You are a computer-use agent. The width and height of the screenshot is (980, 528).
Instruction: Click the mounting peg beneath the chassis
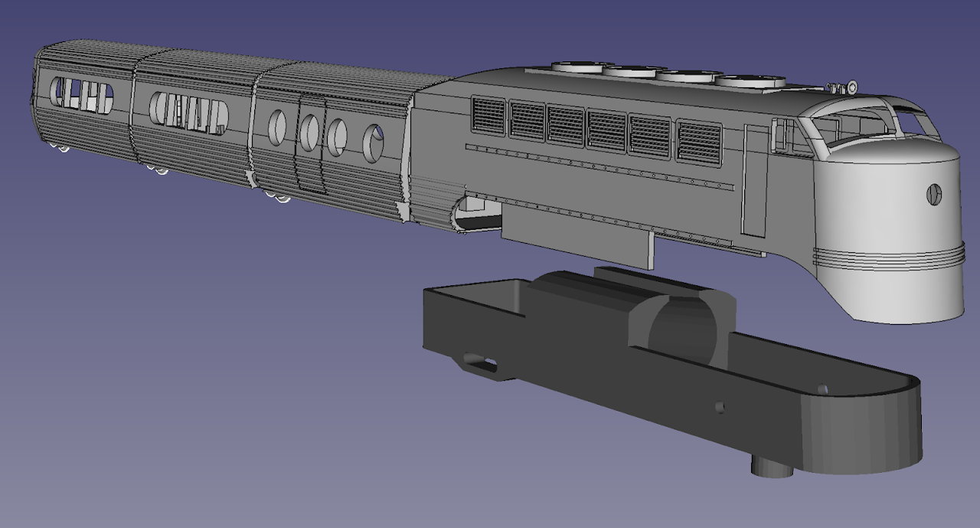click(x=772, y=466)
